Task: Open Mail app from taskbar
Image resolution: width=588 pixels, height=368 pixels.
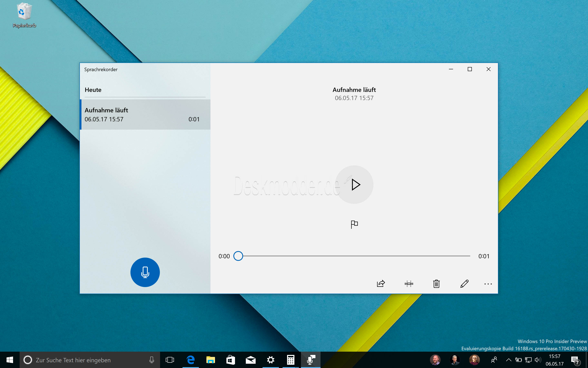Action: [x=251, y=360]
